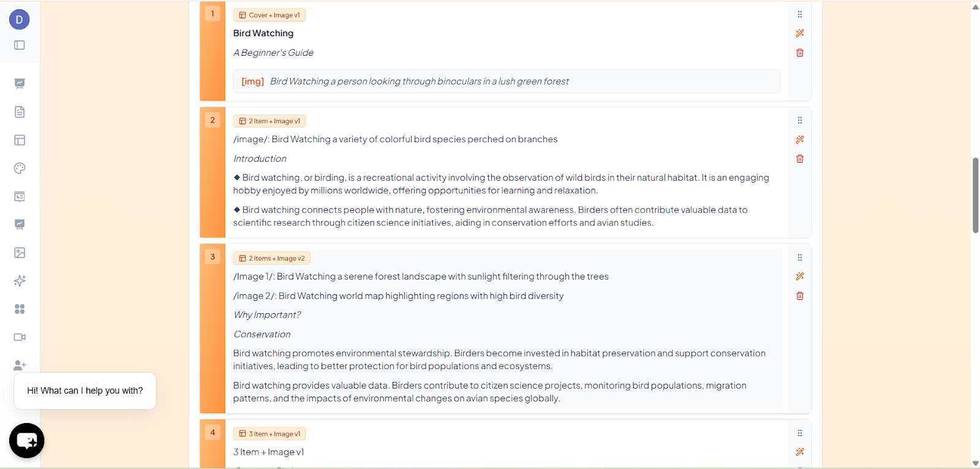
Task: Open the video camera icon in sidebar
Action: click(x=20, y=337)
